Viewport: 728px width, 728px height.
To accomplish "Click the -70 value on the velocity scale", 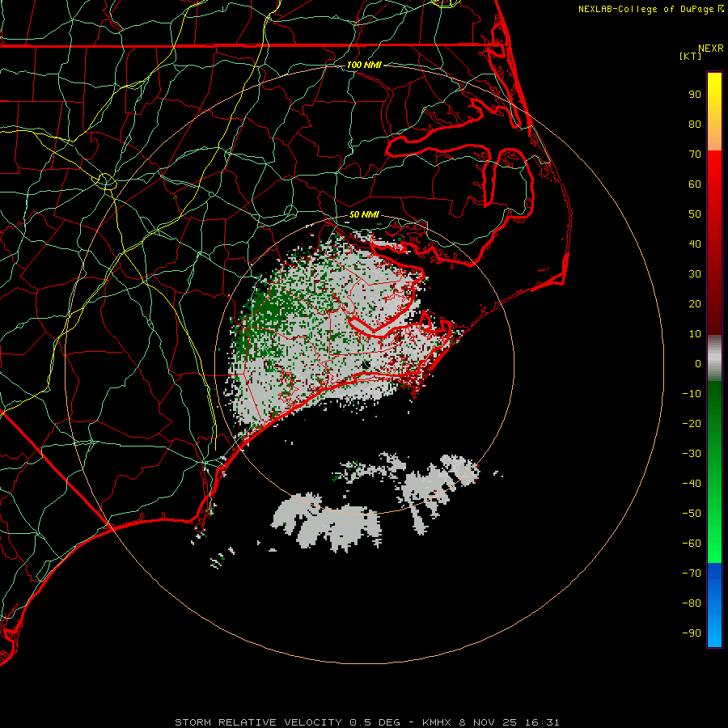I will (x=692, y=574).
